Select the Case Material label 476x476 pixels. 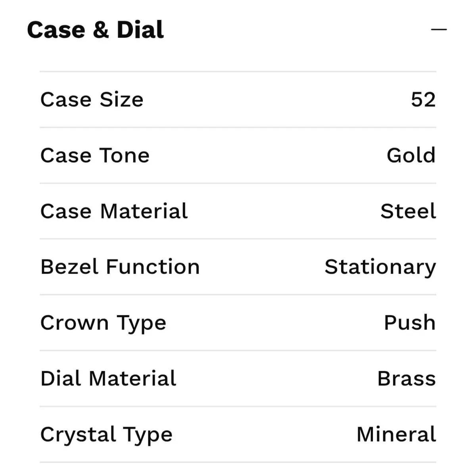114,211
